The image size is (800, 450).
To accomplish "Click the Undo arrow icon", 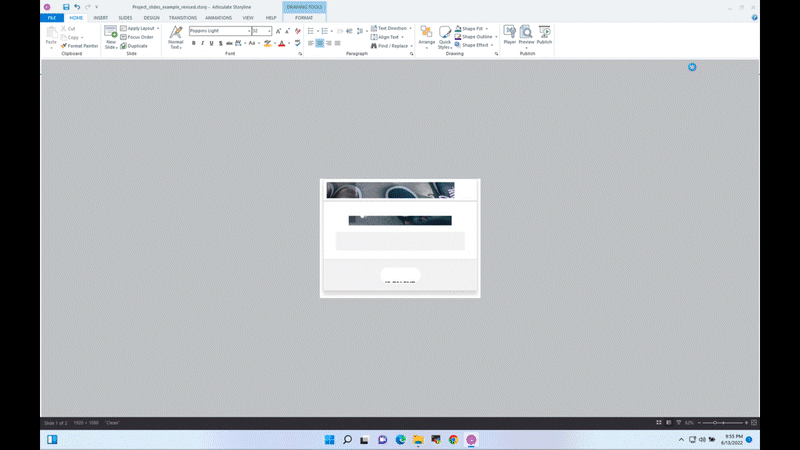I will (77, 7).
